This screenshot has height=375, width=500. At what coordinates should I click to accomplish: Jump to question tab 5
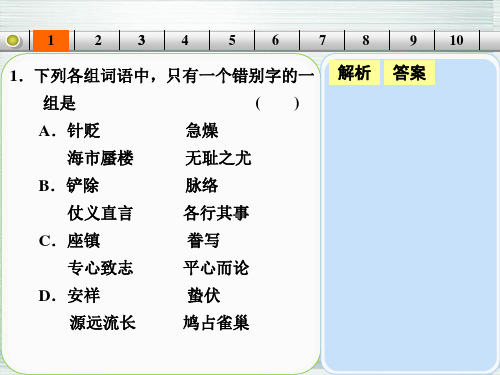click(x=232, y=40)
